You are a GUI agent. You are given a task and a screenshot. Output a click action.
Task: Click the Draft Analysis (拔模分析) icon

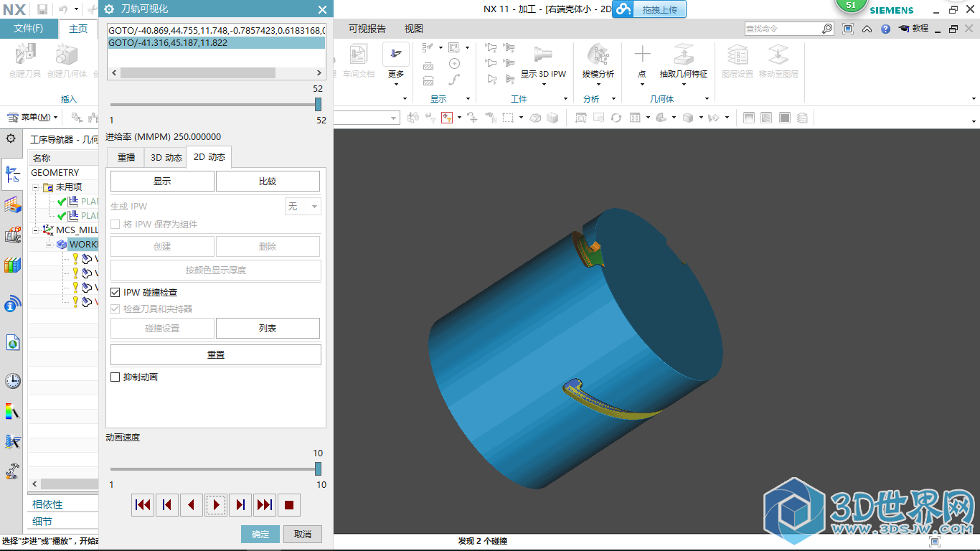[x=598, y=55]
